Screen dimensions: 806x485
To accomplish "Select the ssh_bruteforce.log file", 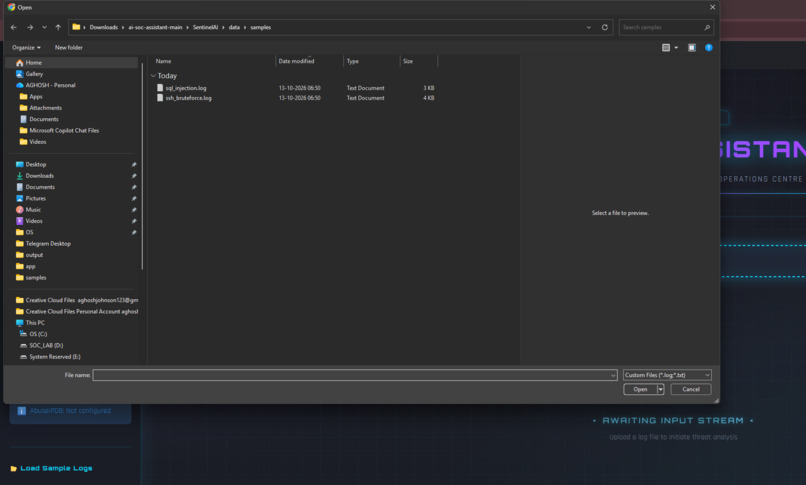I will [295, 98].
